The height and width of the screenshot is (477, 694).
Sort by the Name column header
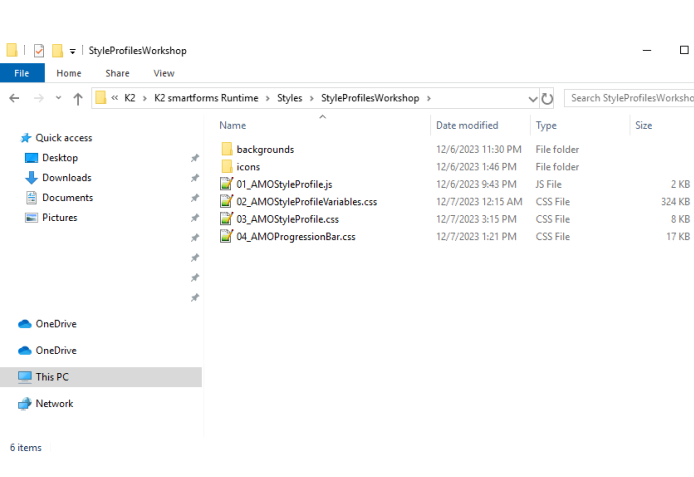(x=232, y=125)
